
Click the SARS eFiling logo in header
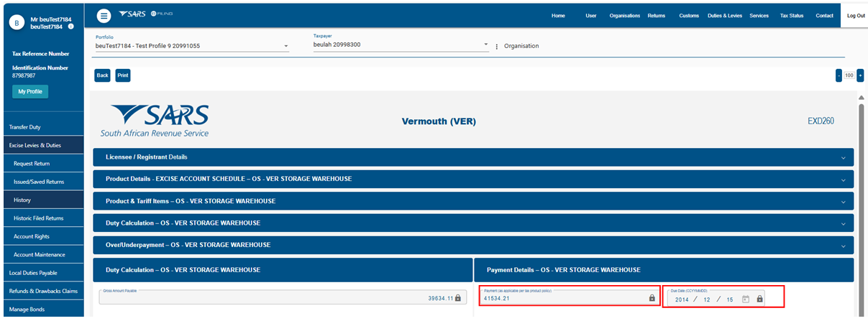click(146, 15)
